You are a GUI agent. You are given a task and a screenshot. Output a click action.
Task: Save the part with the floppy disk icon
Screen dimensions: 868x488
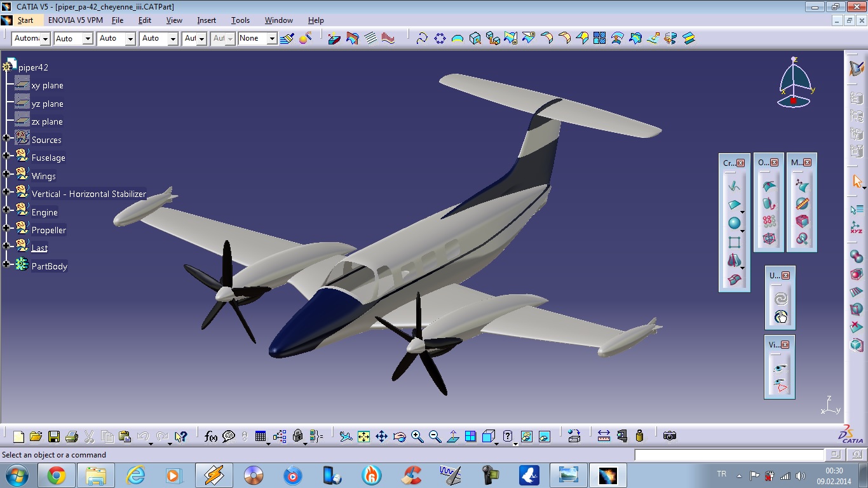click(54, 437)
